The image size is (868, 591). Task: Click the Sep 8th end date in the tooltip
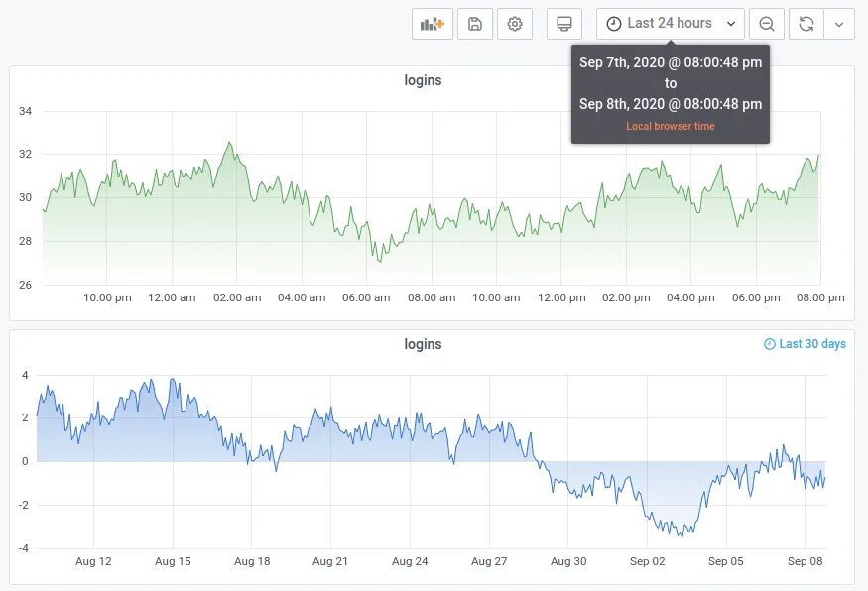(671, 104)
